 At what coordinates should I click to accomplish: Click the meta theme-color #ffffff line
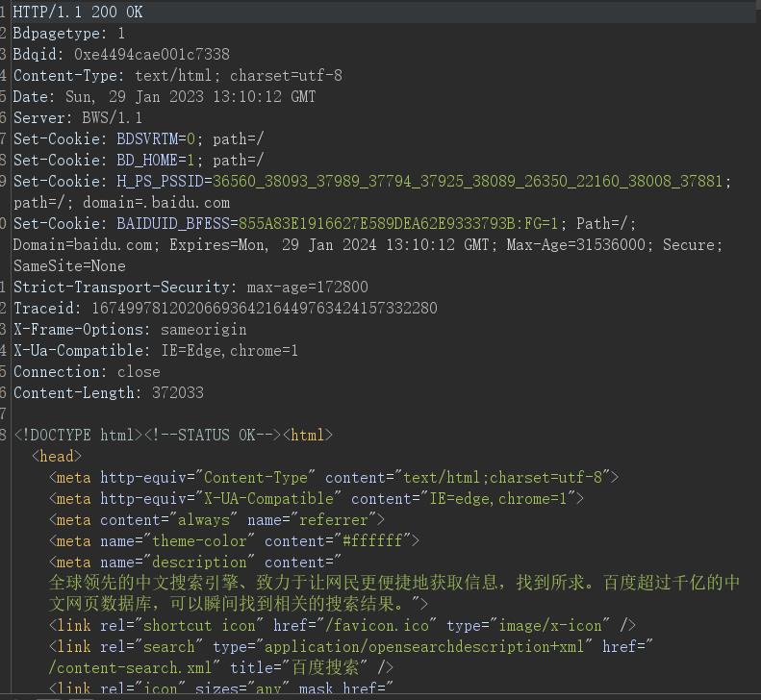(x=234, y=541)
